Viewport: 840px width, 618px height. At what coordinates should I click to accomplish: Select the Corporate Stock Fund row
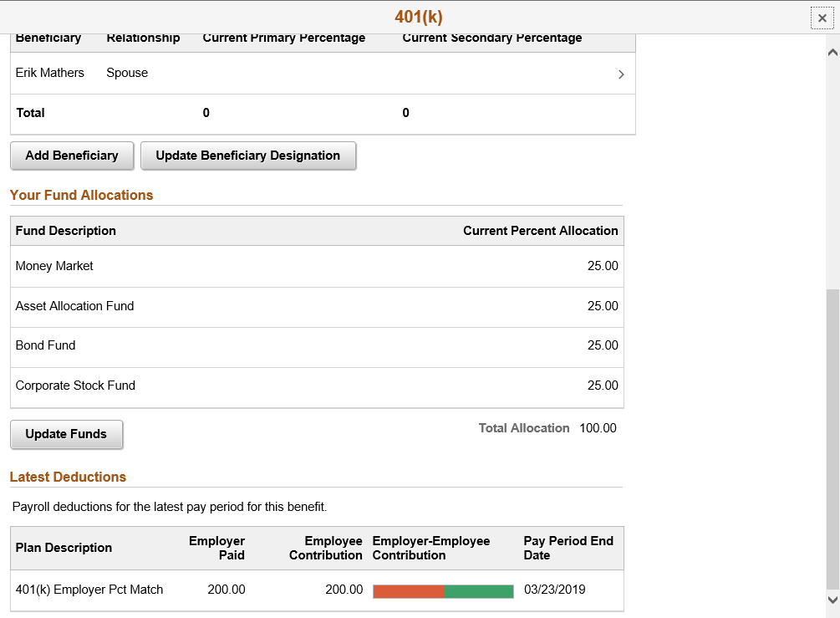317,386
